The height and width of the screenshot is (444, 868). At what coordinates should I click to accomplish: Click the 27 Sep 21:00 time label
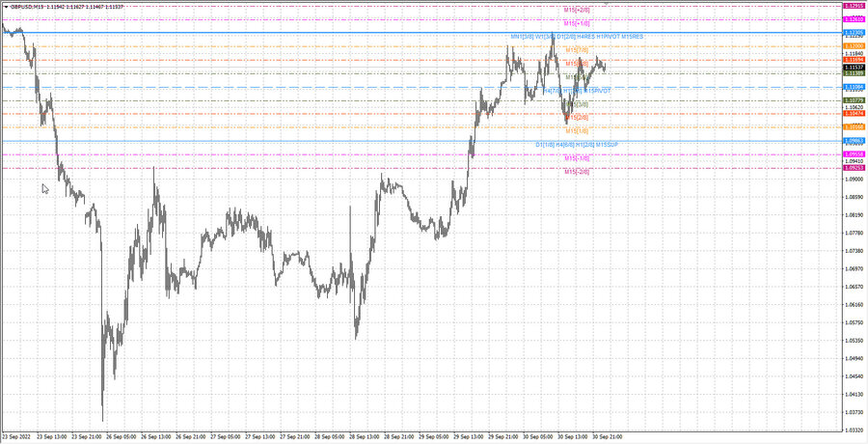point(295,437)
